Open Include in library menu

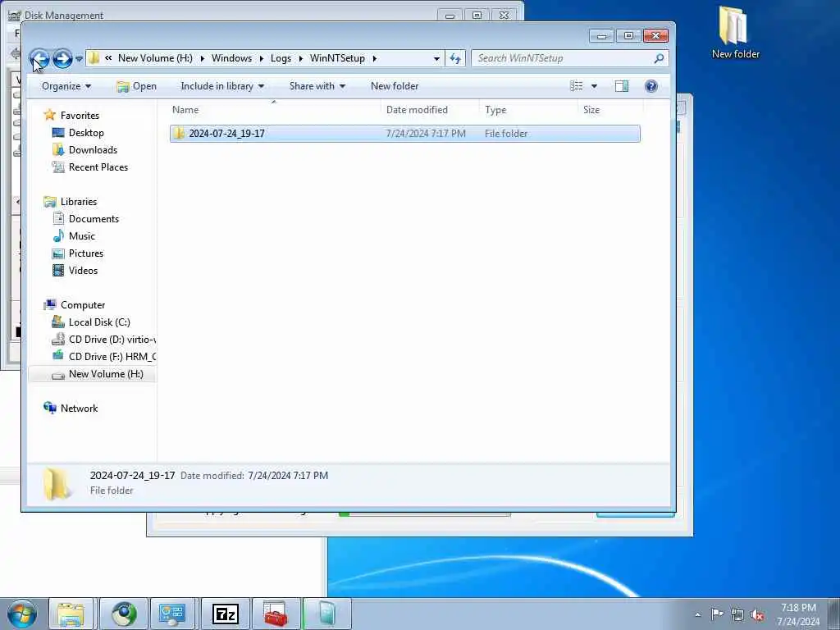(x=222, y=86)
